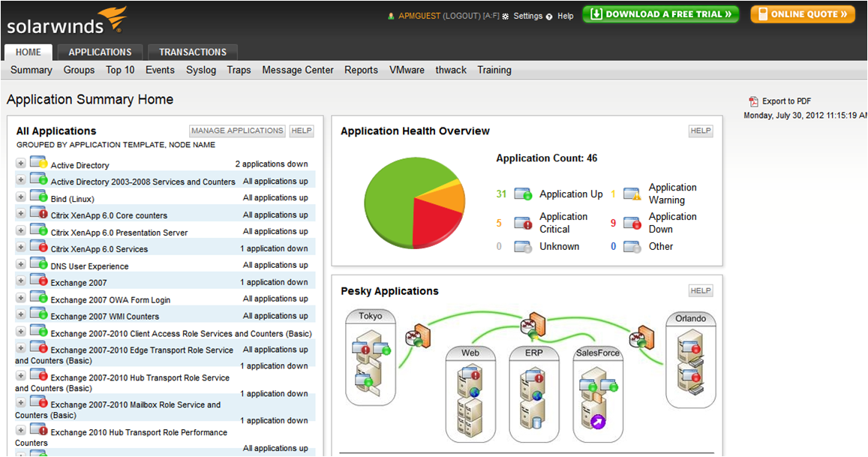This screenshot has width=868, height=457.
Task: Expand the DNS User Experience node
Action: click(20, 264)
